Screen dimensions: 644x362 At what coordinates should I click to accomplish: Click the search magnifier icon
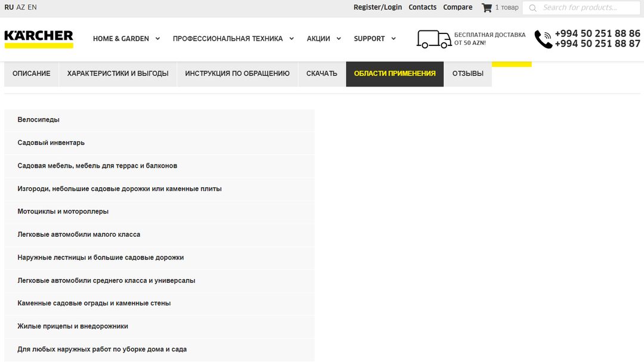[x=532, y=8]
